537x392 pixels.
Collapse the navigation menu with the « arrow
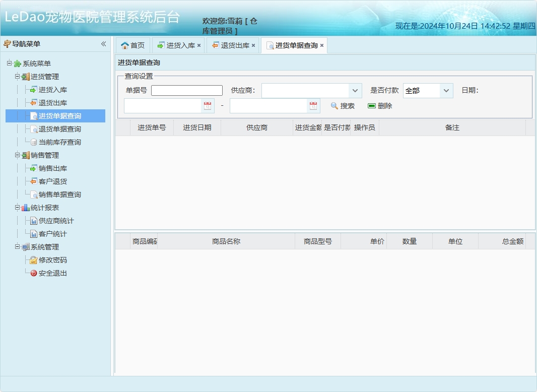point(103,44)
